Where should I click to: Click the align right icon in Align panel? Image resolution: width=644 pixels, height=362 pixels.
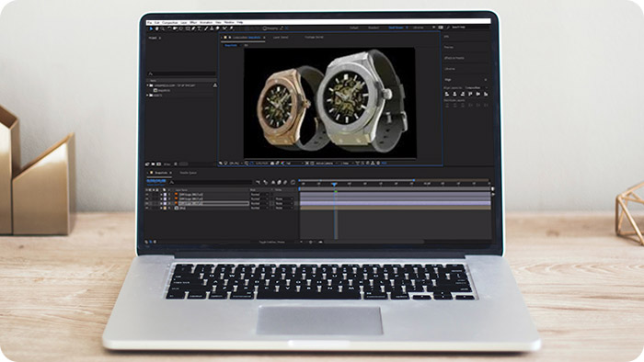point(463,94)
